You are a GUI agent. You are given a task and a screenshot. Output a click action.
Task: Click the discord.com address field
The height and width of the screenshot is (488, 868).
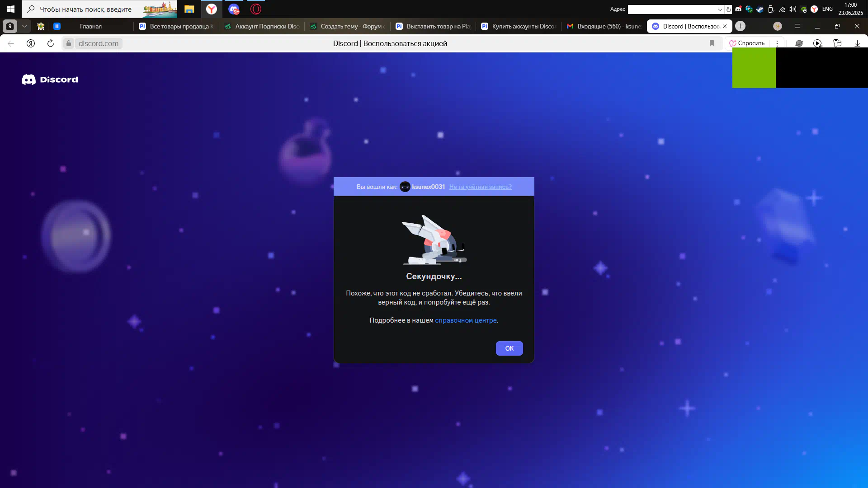tap(99, 43)
